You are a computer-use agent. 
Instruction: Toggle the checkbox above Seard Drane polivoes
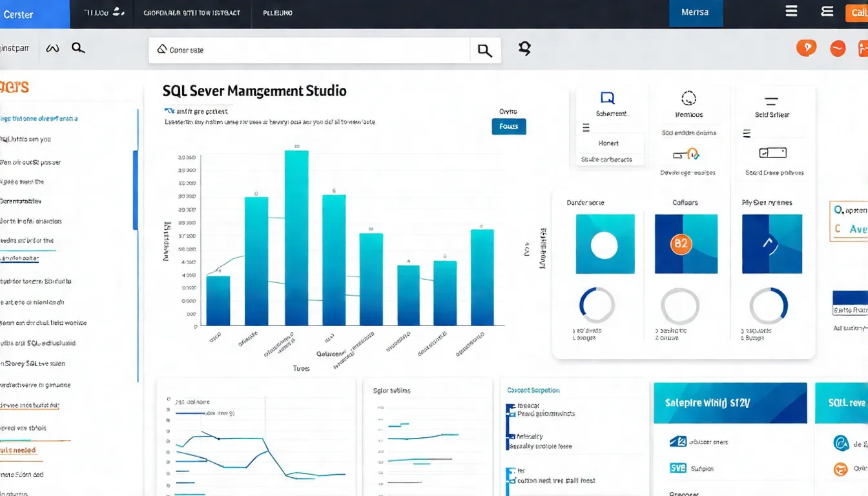[773, 153]
